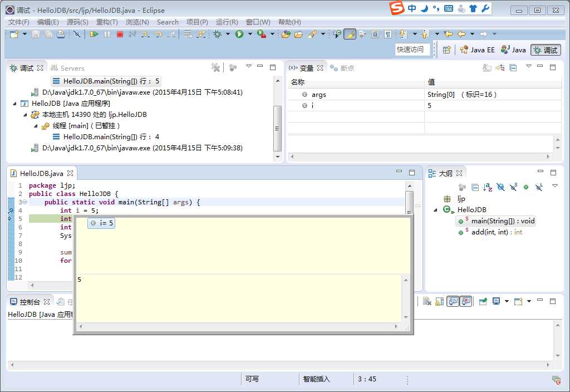This screenshot has width=570, height=392.
Task: Toggle alphabetical Sort in the Outline
Action: point(488,187)
